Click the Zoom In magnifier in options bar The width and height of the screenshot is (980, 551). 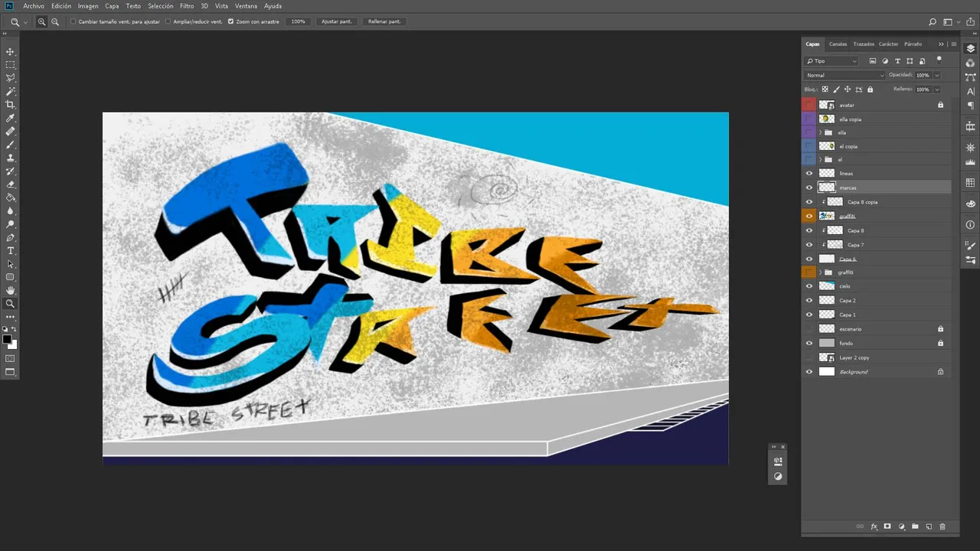pyautogui.click(x=42, y=21)
